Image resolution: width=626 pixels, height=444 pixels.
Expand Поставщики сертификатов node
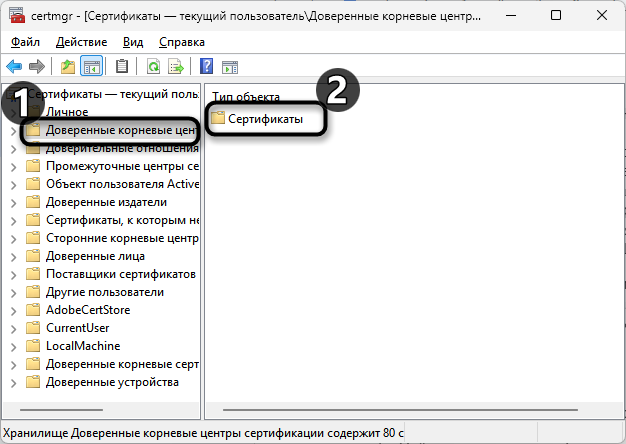tap(13, 275)
